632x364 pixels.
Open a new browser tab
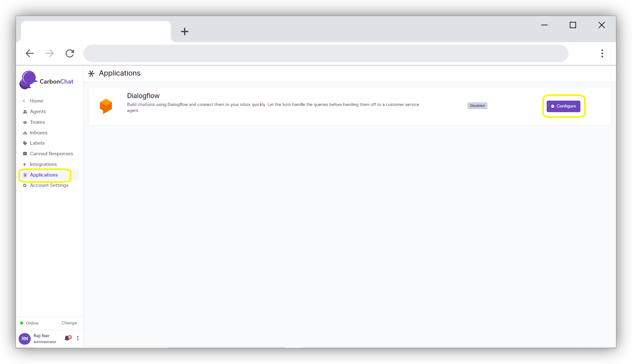click(185, 32)
